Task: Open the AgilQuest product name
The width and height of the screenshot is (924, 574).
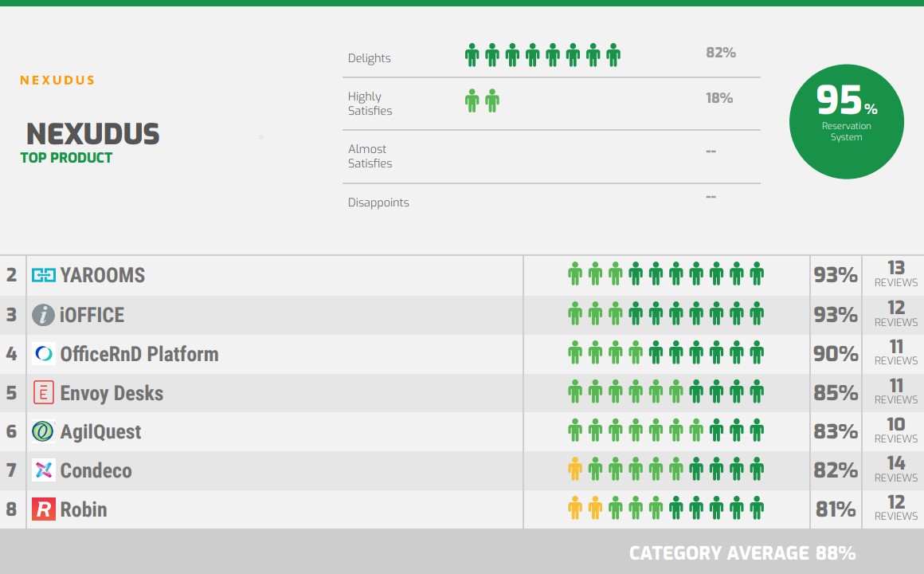Action: click(101, 432)
